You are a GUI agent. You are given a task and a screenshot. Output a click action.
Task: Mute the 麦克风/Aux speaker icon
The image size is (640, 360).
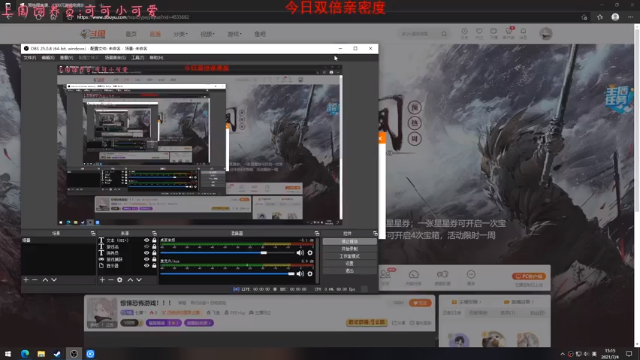coord(300,273)
